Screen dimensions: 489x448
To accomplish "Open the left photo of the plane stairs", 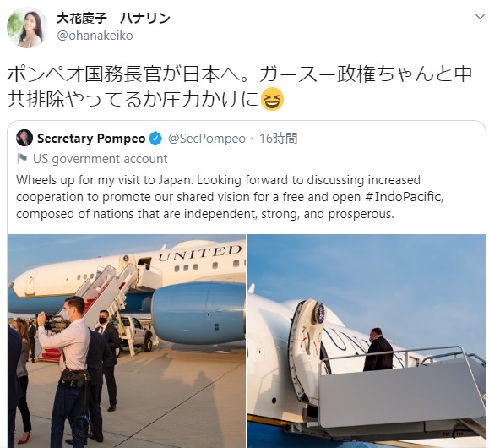I will pos(127,341).
